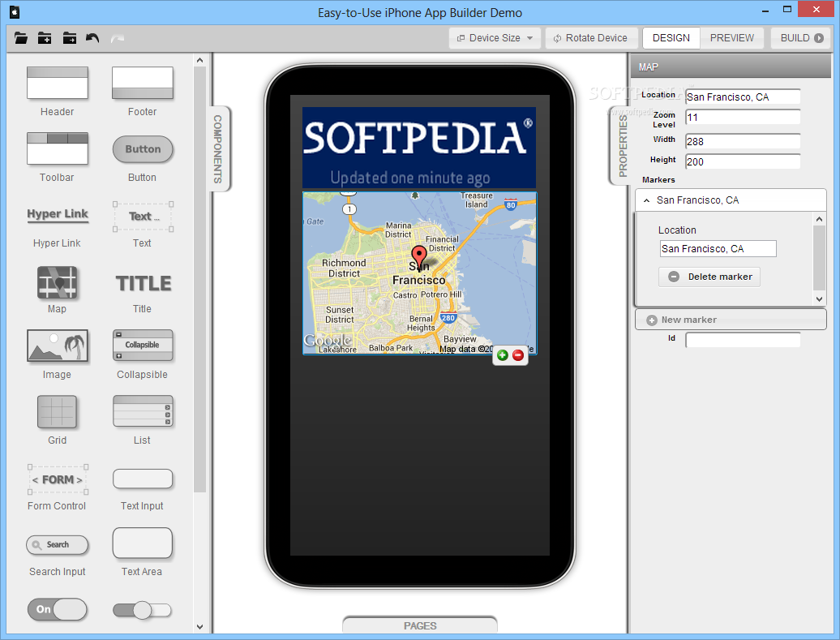
Task: Click the Zoom Level input field
Action: [x=743, y=117]
